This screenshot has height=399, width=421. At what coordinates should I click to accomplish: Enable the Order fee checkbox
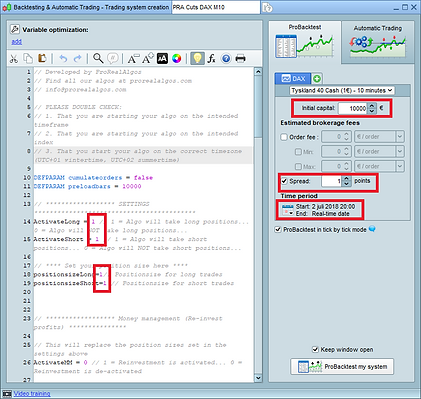click(284, 137)
